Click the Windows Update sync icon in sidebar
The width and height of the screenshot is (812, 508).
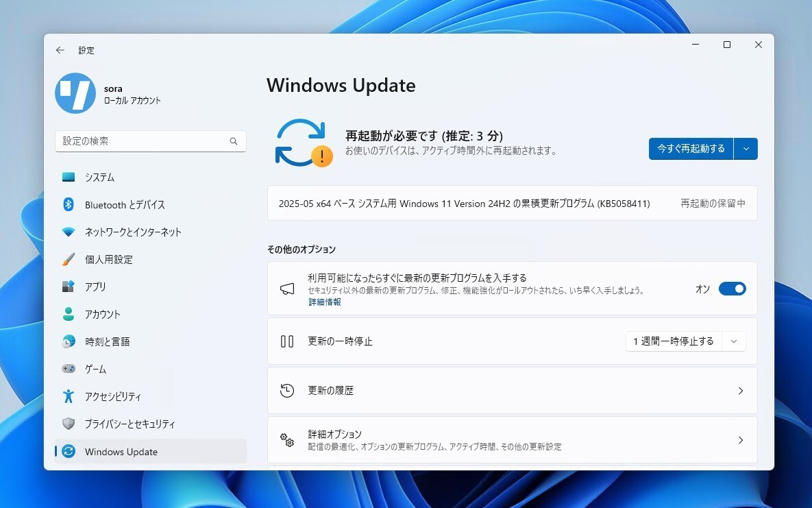point(69,452)
